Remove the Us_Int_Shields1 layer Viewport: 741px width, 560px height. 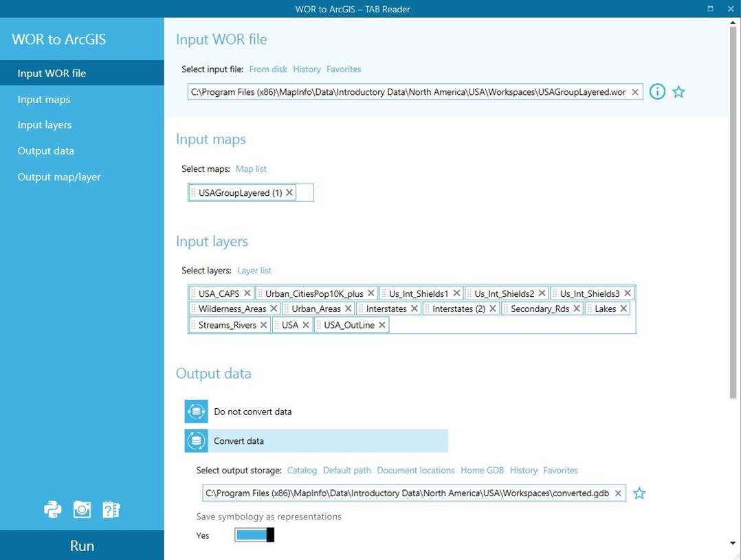coord(456,293)
